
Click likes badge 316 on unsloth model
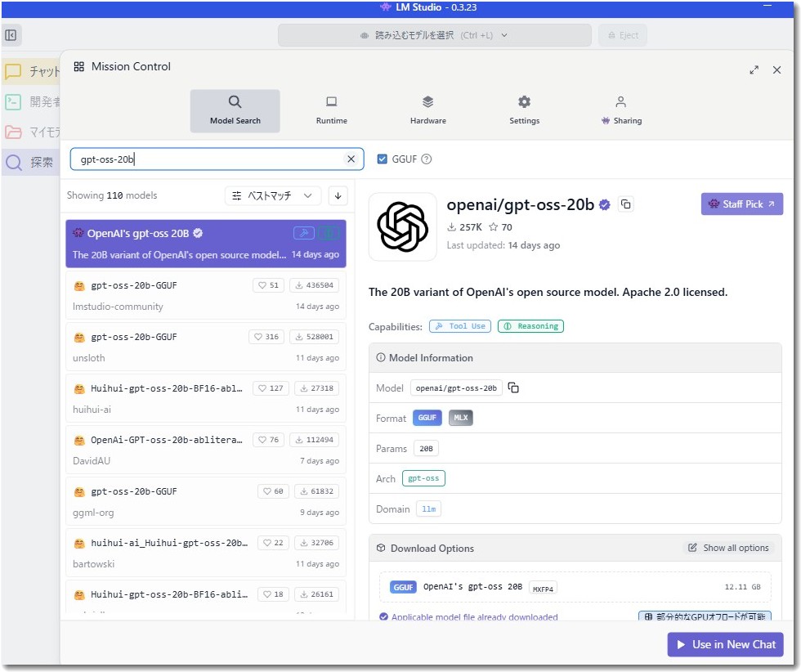click(x=266, y=337)
